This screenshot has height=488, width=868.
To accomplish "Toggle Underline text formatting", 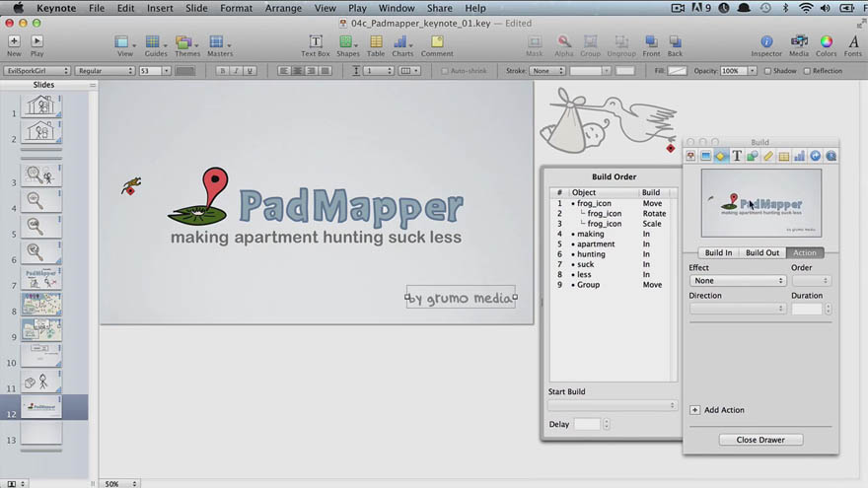I will [251, 71].
